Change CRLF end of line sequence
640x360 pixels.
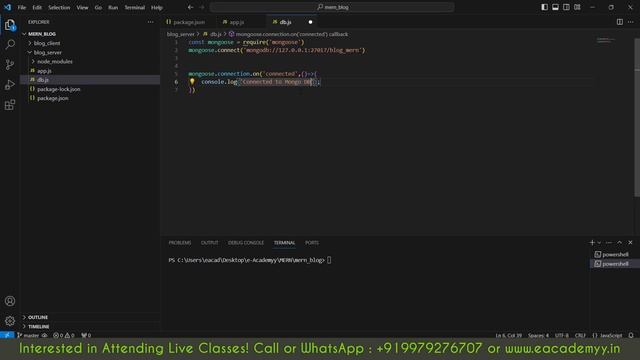click(580, 336)
